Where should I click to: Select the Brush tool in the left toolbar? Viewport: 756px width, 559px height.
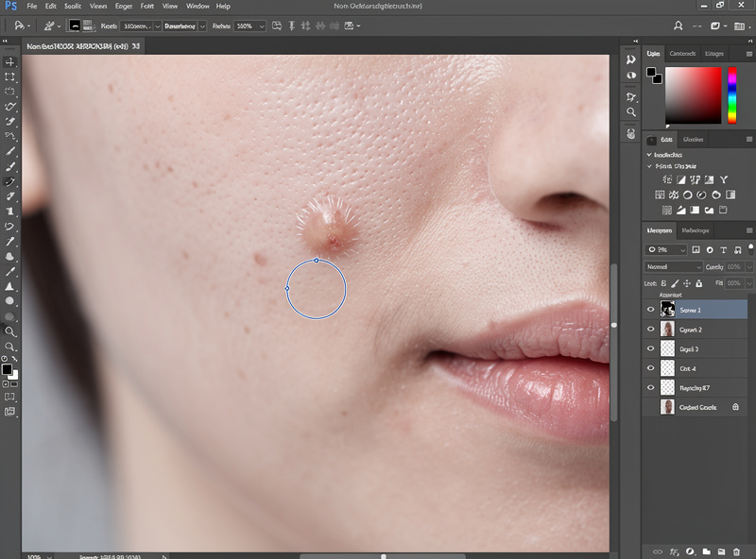[x=9, y=167]
